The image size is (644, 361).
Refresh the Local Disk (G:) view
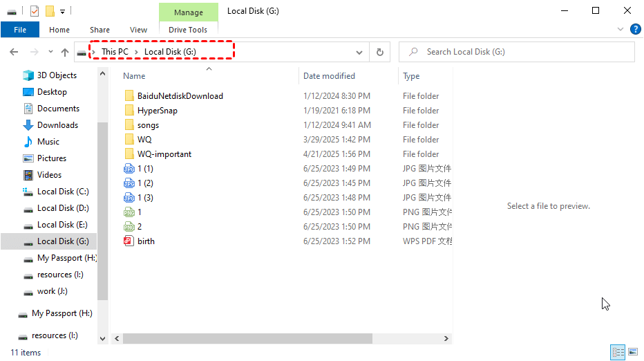tap(380, 53)
